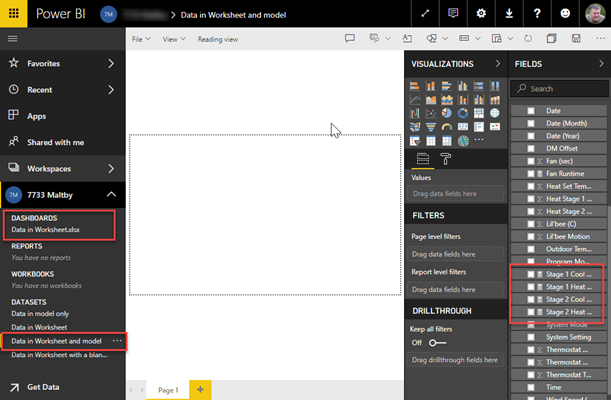Select the scatter chart visual
The width and height of the screenshot is (611, 400).
coord(431,113)
